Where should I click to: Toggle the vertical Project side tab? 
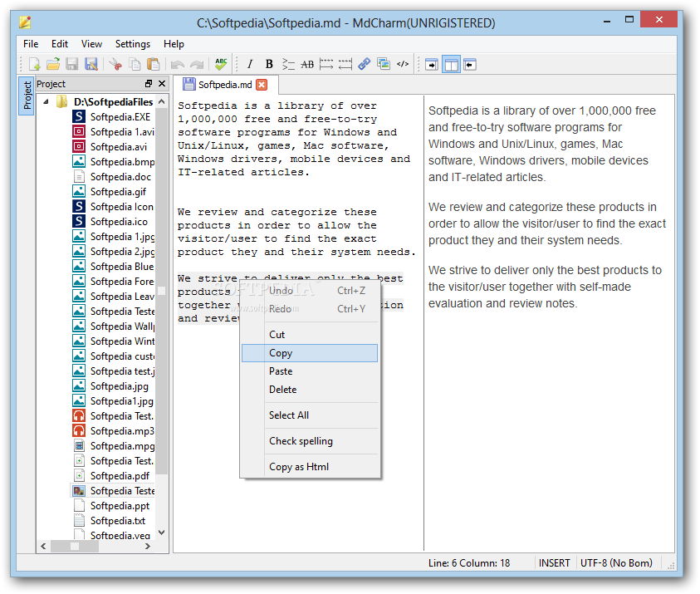coord(27,96)
